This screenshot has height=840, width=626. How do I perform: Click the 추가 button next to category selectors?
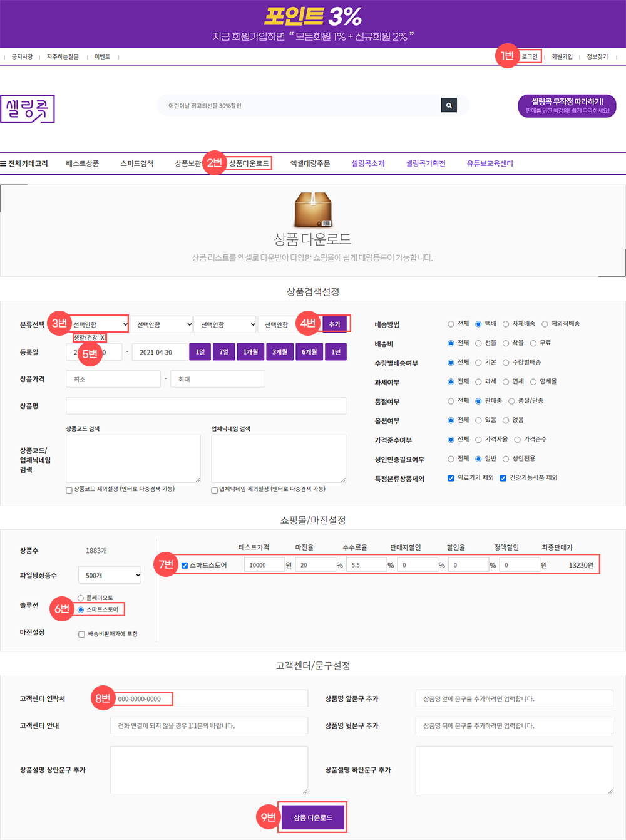pyautogui.click(x=336, y=323)
